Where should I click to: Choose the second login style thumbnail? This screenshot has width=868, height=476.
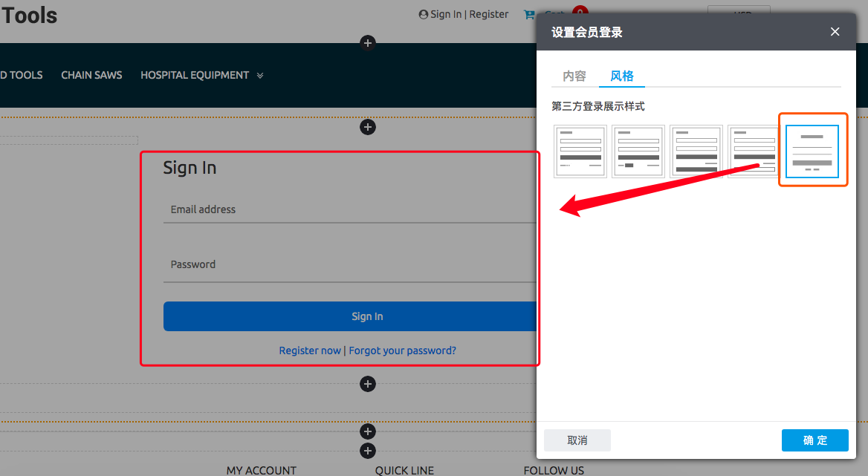pyautogui.click(x=638, y=151)
